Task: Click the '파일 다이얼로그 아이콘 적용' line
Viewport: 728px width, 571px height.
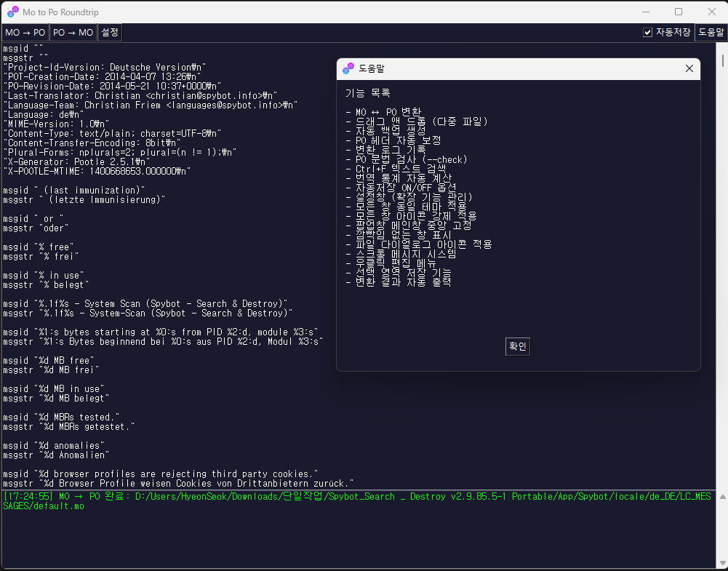Action: pos(419,244)
